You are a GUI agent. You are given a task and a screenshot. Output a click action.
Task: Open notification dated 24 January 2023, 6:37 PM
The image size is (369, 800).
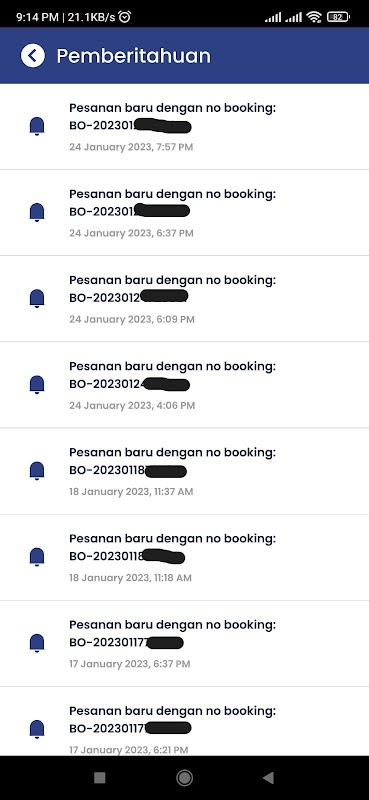tap(184, 213)
